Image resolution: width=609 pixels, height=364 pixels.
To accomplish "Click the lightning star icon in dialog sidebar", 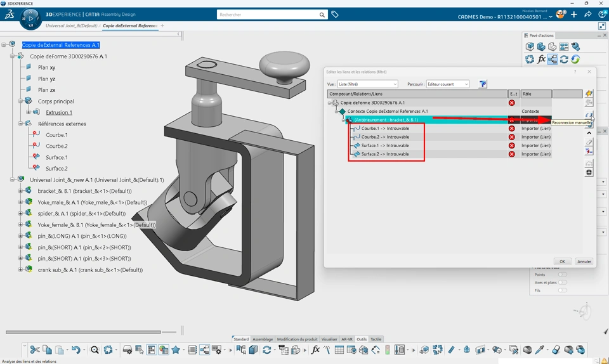I will click(x=589, y=93).
